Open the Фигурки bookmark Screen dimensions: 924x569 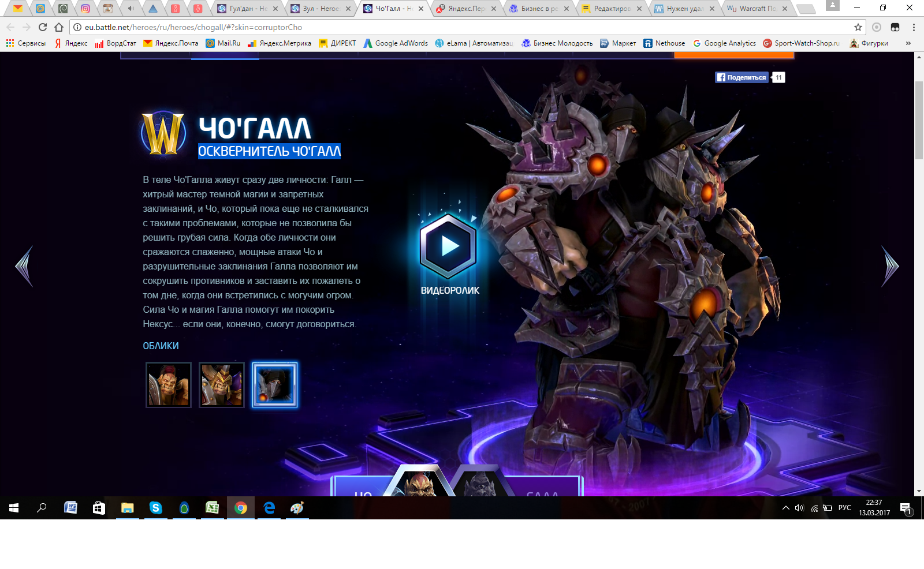tap(869, 43)
